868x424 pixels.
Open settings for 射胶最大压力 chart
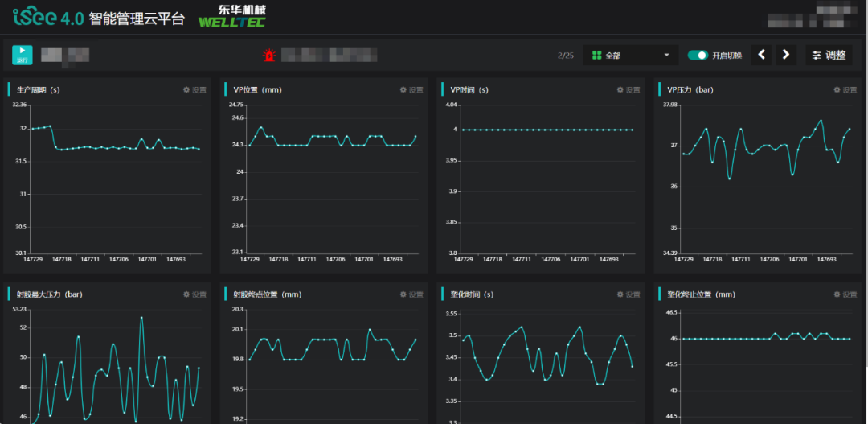coord(194,294)
